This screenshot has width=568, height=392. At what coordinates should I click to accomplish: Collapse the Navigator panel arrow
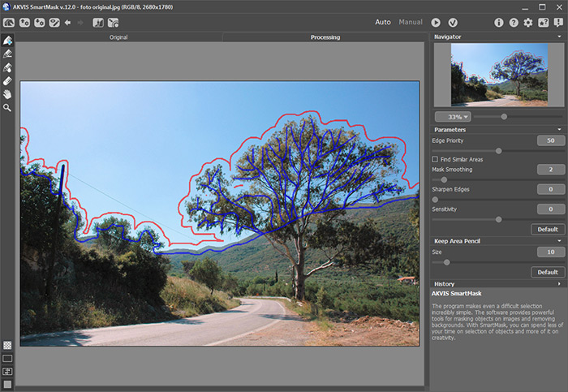point(559,37)
